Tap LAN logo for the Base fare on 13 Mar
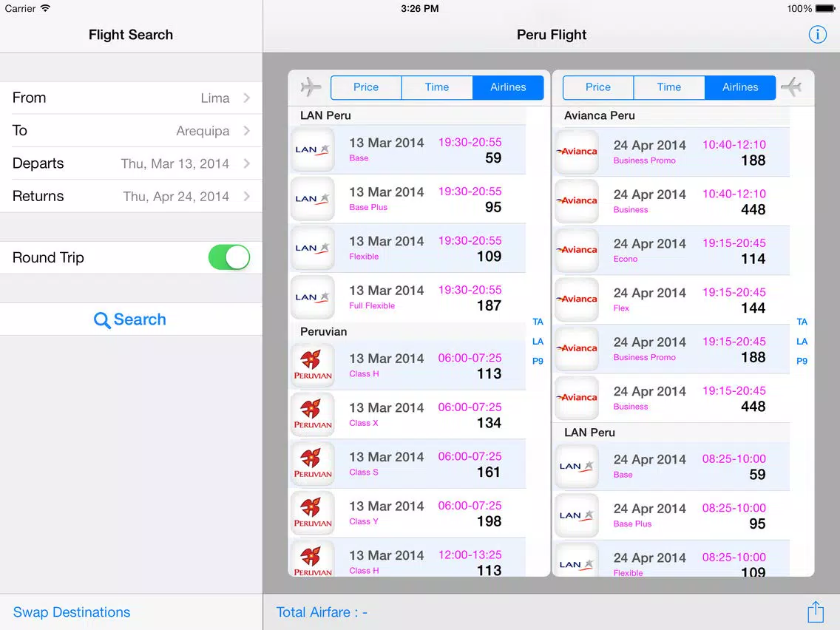This screenshot has width=840, height=630. coord(312,149)
